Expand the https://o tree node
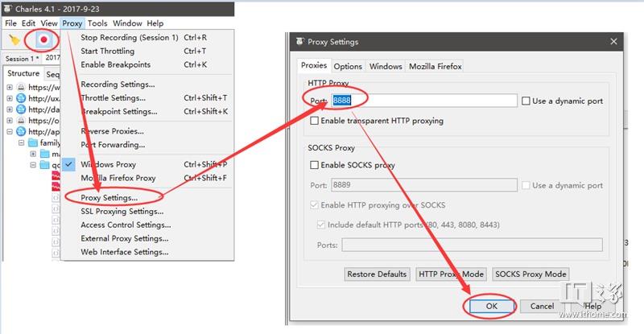The width and height of the screenshot is (644, 334). 10,121
